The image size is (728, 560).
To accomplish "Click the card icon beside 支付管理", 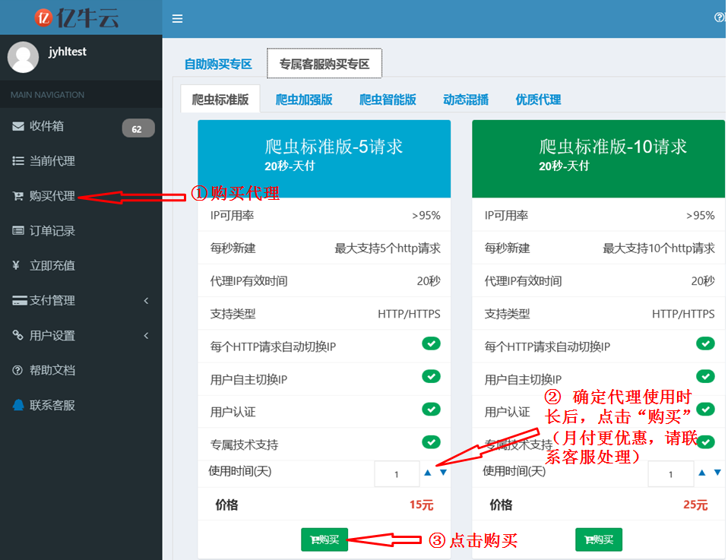I will click(20, 300).
